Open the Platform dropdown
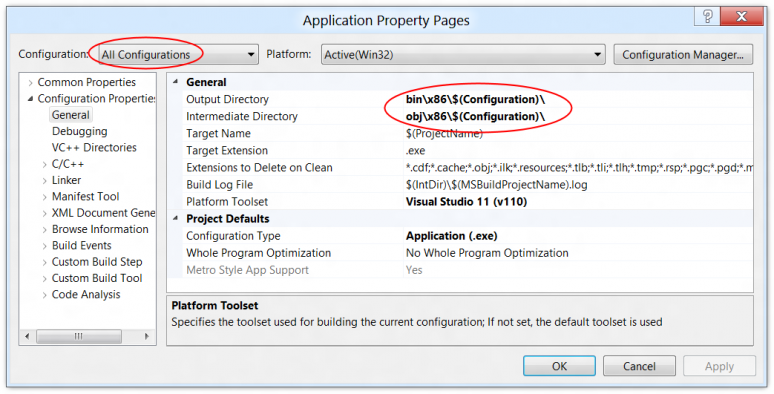Image resolution: width=774 pixels, height=394 pixels. [463, 55]
